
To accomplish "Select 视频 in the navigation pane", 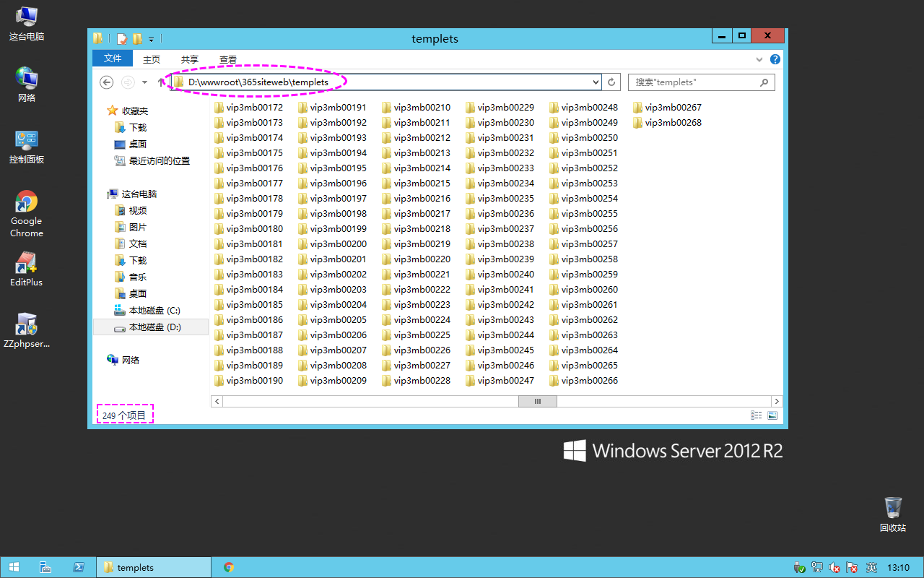I will tap(131, 210).
